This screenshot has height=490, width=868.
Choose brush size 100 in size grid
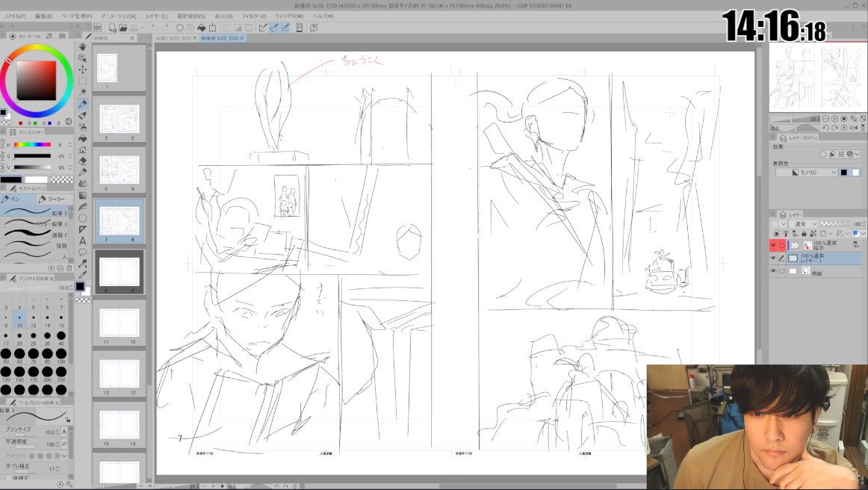point(61,356)
